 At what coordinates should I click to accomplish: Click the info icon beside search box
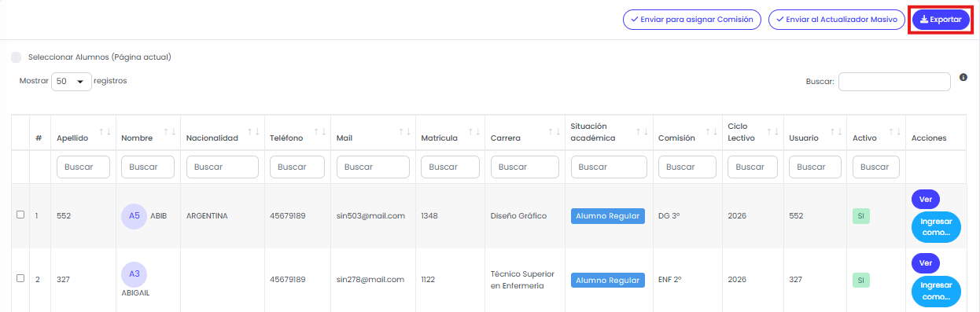pyautogui.click(x=963, y=77)
